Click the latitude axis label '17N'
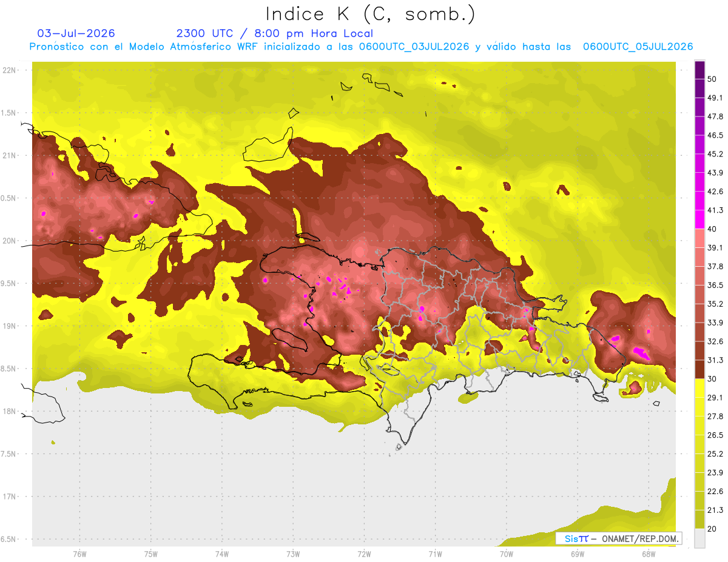The width and height of the screenshot is (728, 562). 10,497
